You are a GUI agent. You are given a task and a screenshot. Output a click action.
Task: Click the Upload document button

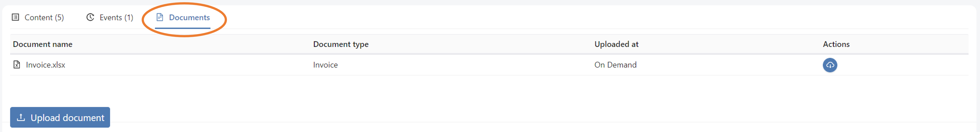tap(60, 117)
